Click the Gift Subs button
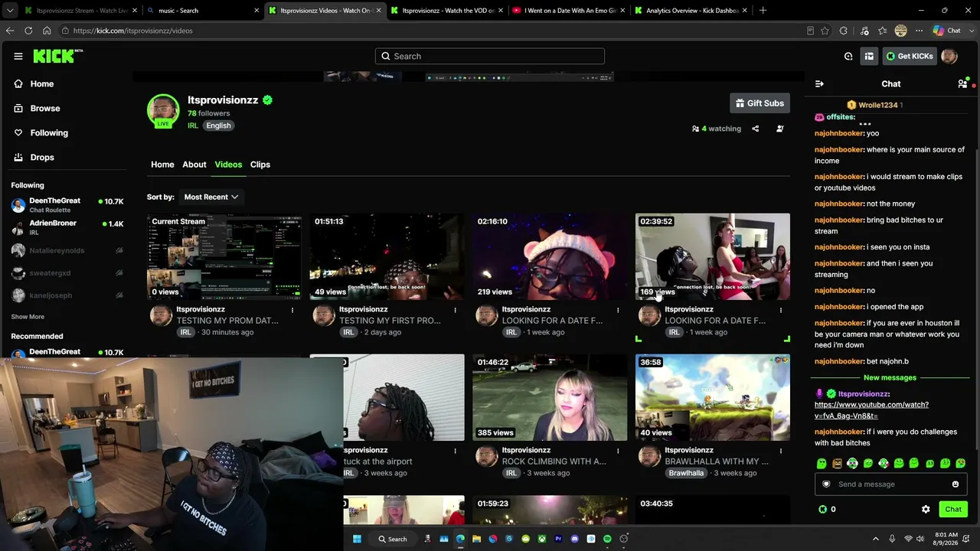980x551 pixels. 759,103
